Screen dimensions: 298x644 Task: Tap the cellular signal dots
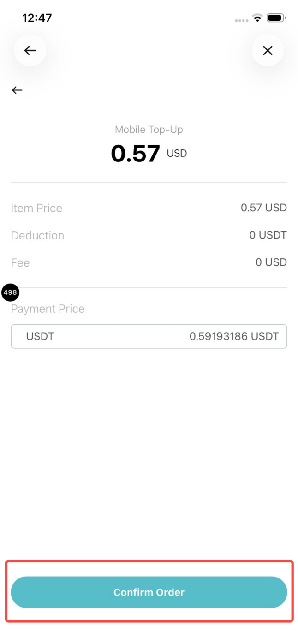[x=241, y=20]
